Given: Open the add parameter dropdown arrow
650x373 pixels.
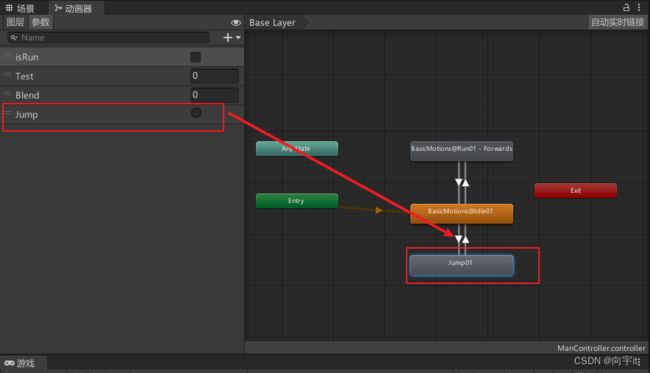Looking at the screenshot, I should click(238, 37).
